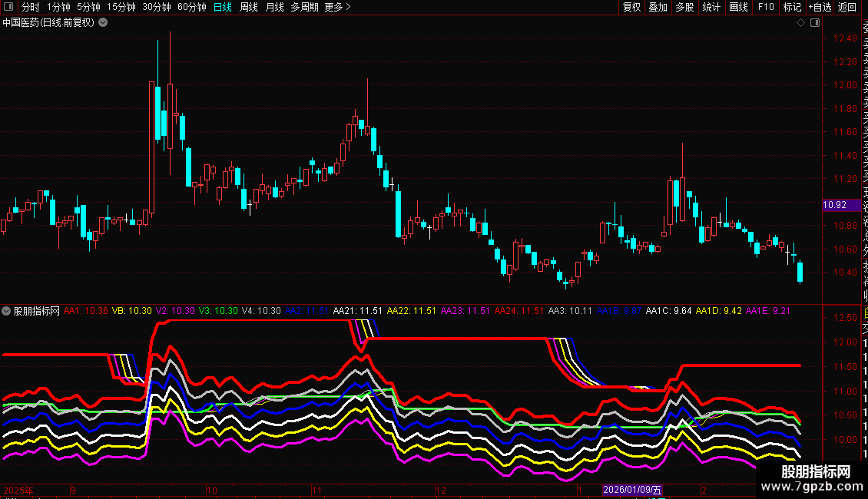Click the V4: 10.30 indicator value

tap(261, 311)
